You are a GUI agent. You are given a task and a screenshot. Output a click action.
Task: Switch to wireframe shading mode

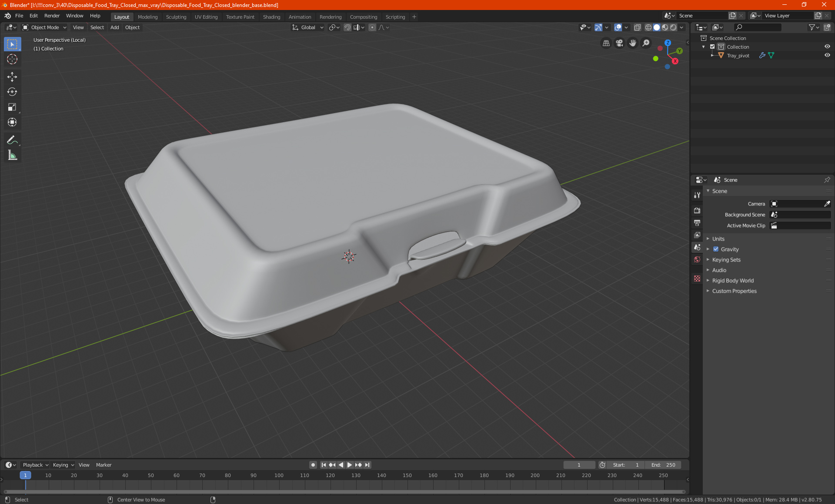click(648, 27)
